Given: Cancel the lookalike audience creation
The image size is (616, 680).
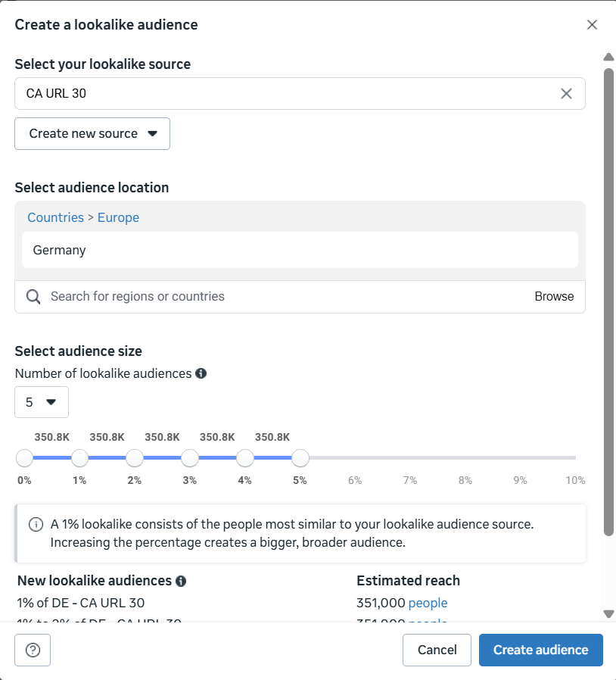Looking at the screenshot, I should coord(437,650).
